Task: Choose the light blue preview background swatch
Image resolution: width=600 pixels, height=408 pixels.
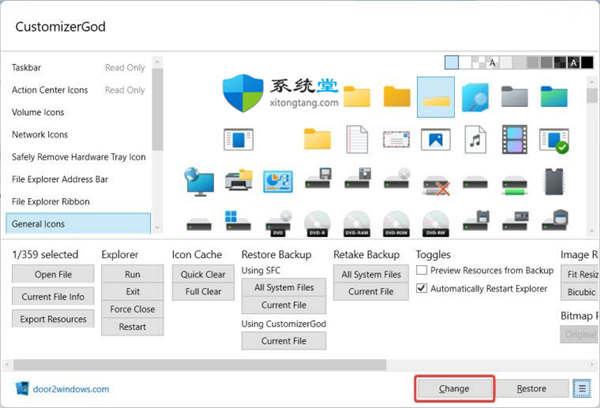Action: pos(452,62)
